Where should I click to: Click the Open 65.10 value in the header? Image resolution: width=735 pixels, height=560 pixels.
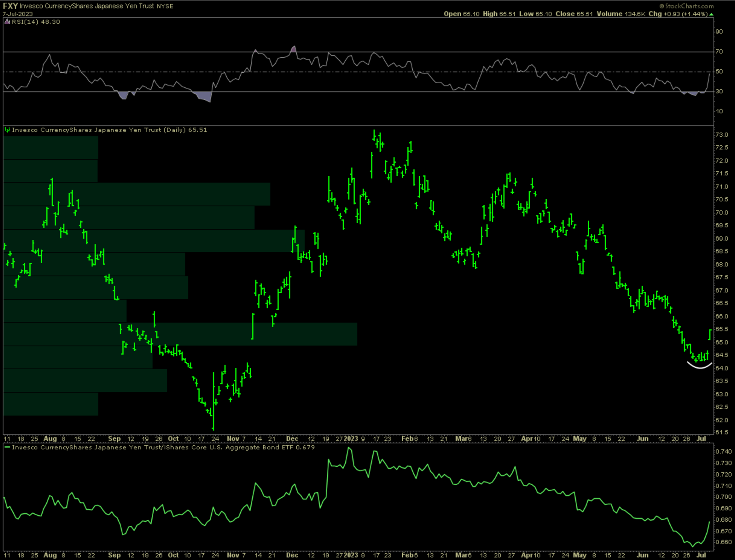[x=462, y=14]
